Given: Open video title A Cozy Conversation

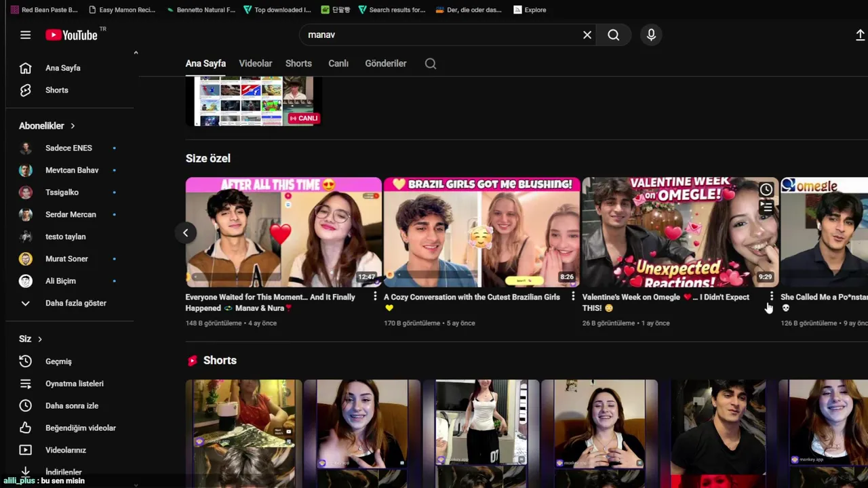Looking at the screenshot, I should click(x=472, y=302).
